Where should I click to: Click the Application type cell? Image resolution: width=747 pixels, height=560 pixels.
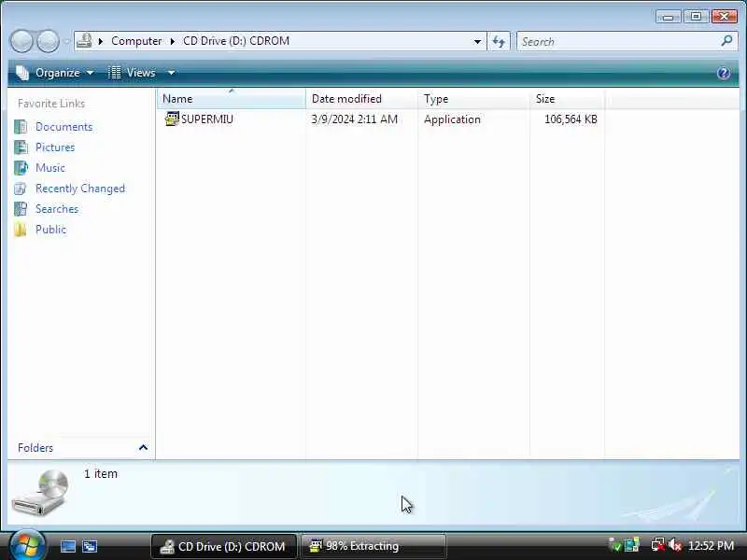point(452,119)
